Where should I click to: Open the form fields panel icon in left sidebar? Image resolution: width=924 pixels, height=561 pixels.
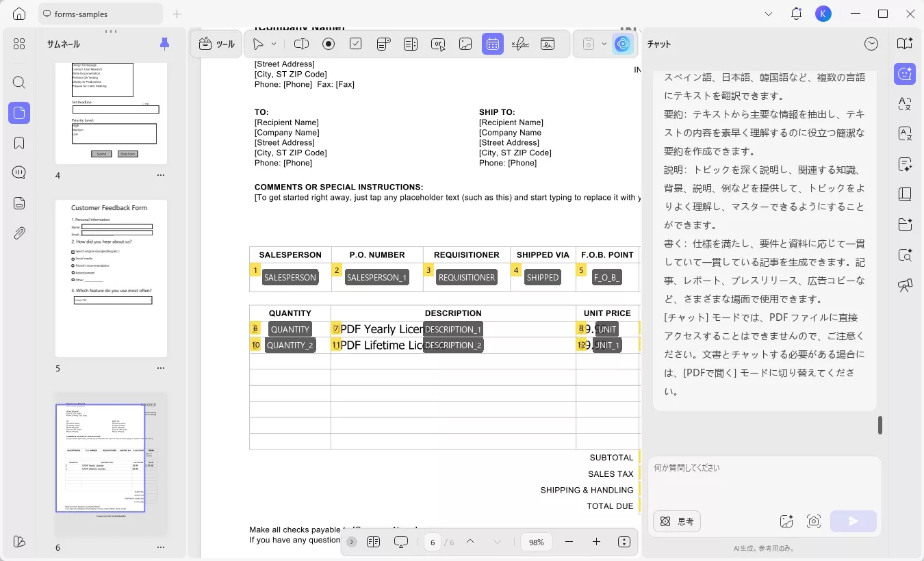(x=19, y=203)
